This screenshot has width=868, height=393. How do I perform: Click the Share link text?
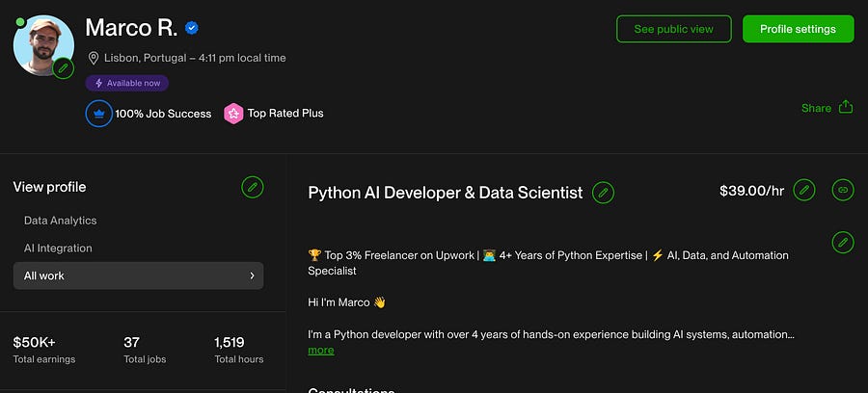coord(816,108)
